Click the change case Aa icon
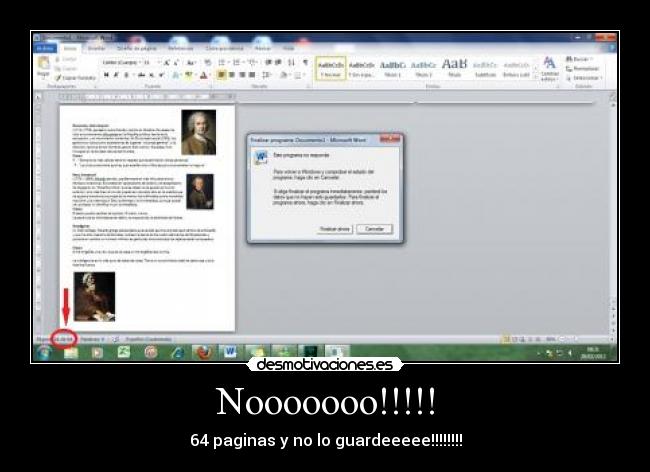 coord(191,63)
